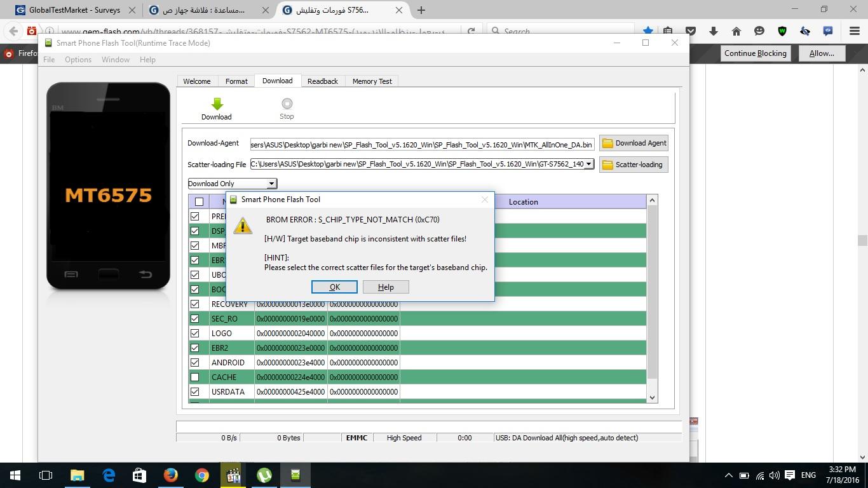Viewport: 868px width, 488px height.
Task: Switch to the Memory Test tab
Action: click(x=372, y=81)
